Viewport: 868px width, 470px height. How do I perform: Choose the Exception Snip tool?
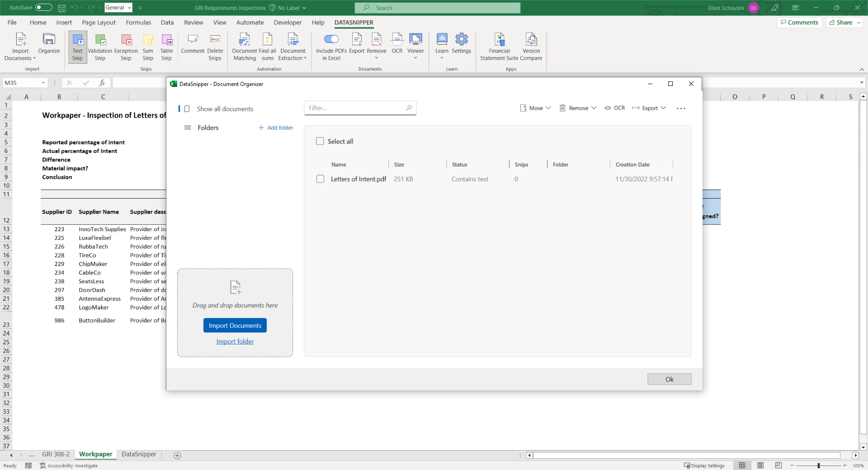tap(126, 47)
